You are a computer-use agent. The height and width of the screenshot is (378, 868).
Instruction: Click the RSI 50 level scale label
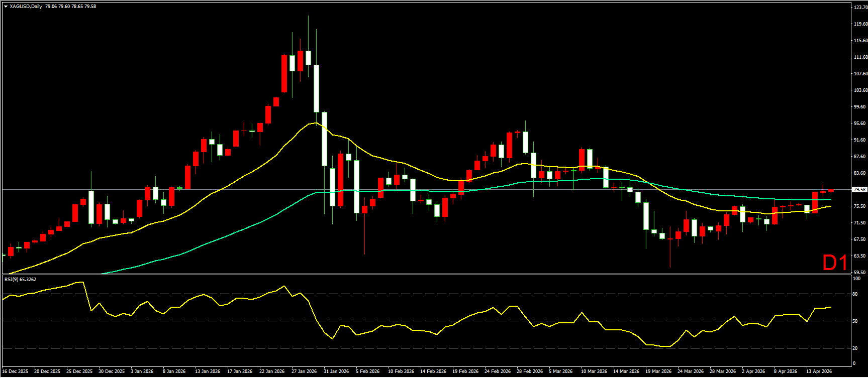(x=856, y=321)
